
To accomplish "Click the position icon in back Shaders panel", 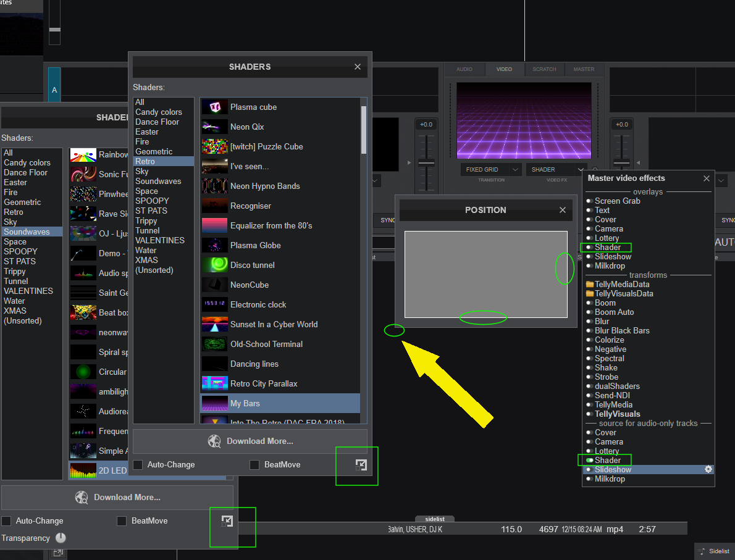I will point(227,521).
